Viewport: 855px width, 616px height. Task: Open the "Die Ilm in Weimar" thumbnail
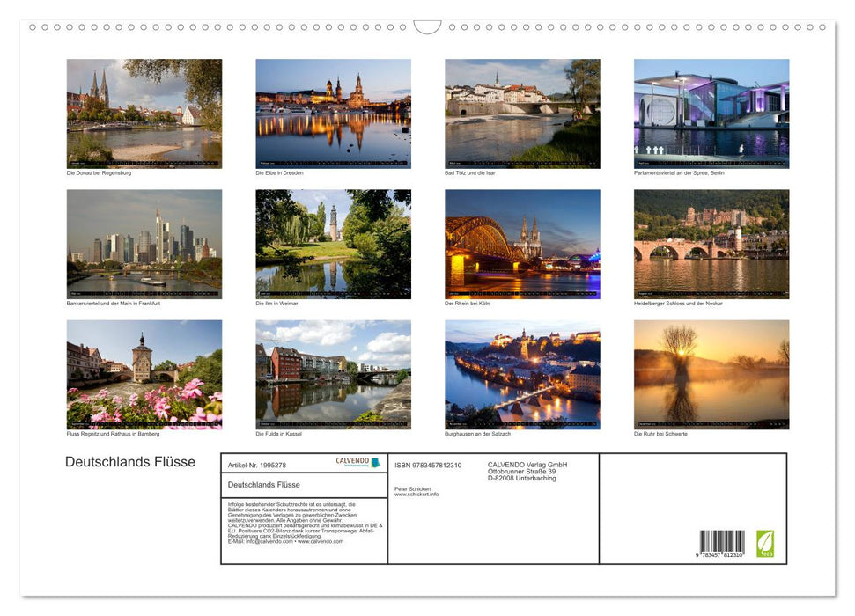tap(333, 244)
